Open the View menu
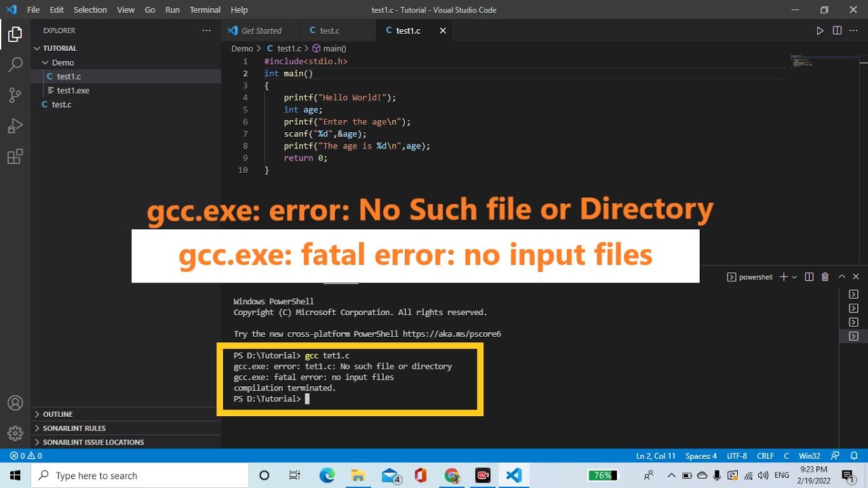This screenshot has height=488, width=868. 125,9
